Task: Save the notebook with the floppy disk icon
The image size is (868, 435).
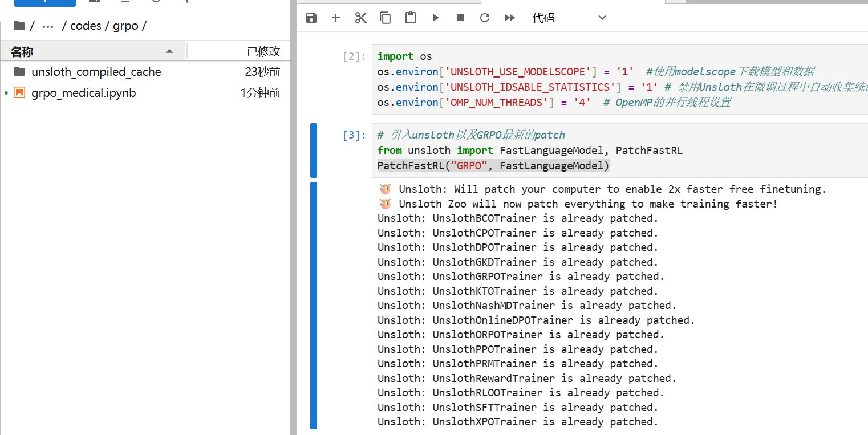Action: coord(311,18)
